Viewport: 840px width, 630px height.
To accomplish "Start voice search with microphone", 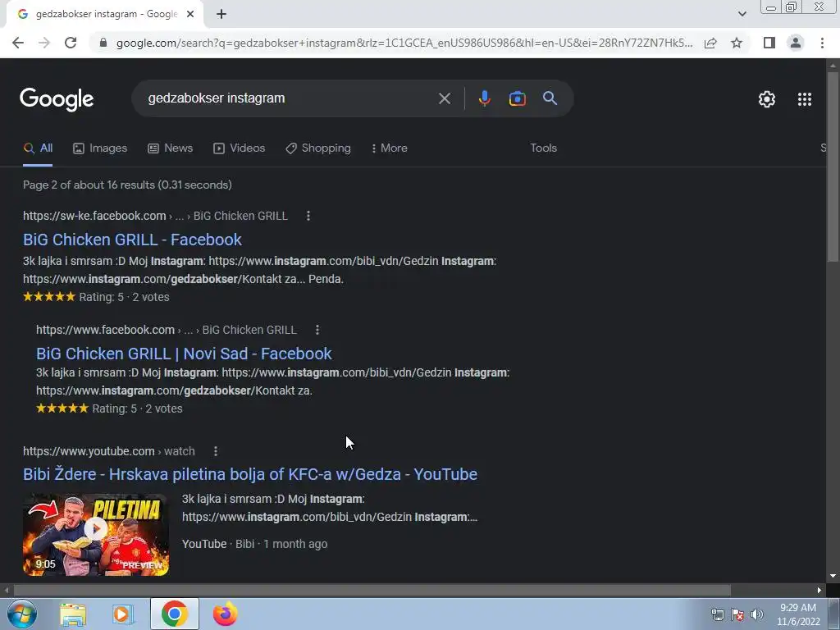I will tap(484, 98).
